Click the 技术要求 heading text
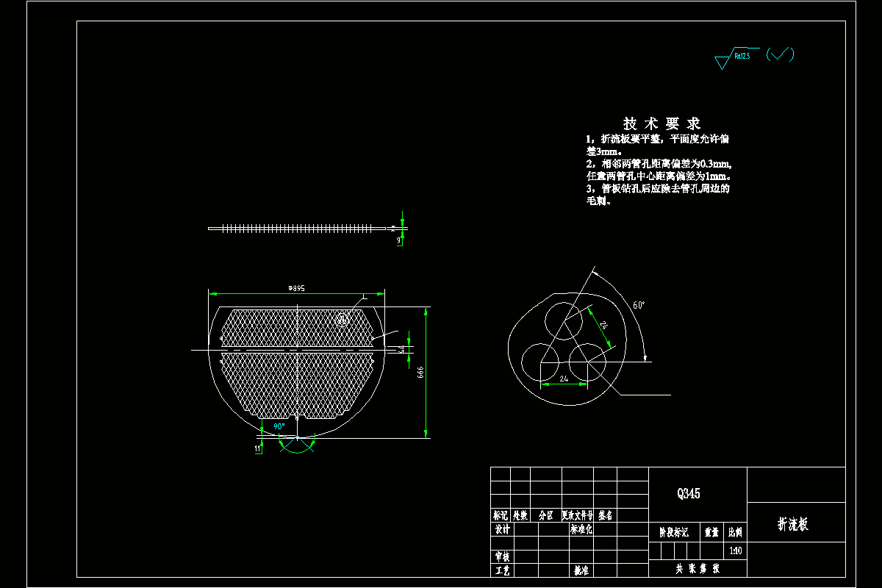This screenshot has height=588, width=882. [661, 123]
